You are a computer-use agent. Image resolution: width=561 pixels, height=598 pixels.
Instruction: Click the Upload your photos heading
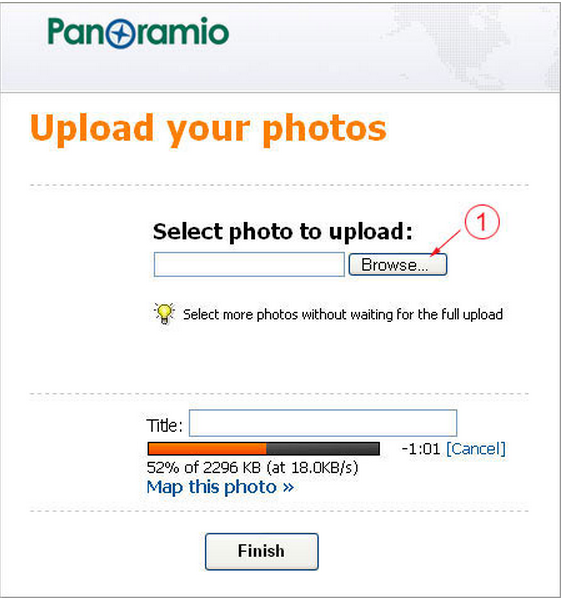coord(208,129)
